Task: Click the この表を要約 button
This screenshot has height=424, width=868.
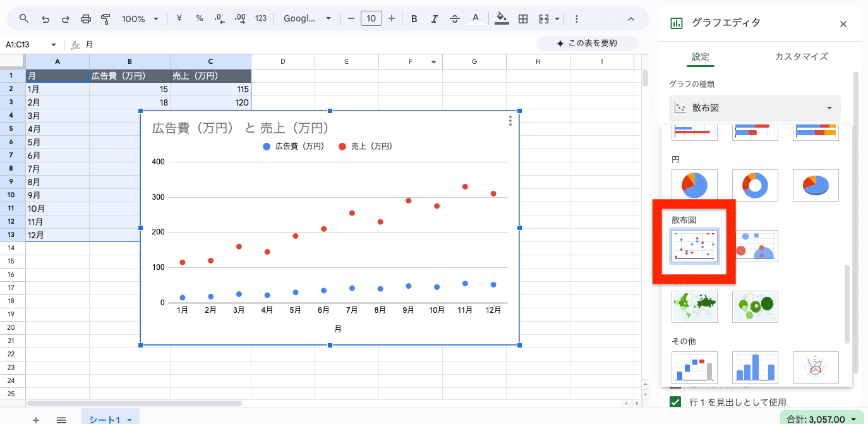Action: click(586, 44)
